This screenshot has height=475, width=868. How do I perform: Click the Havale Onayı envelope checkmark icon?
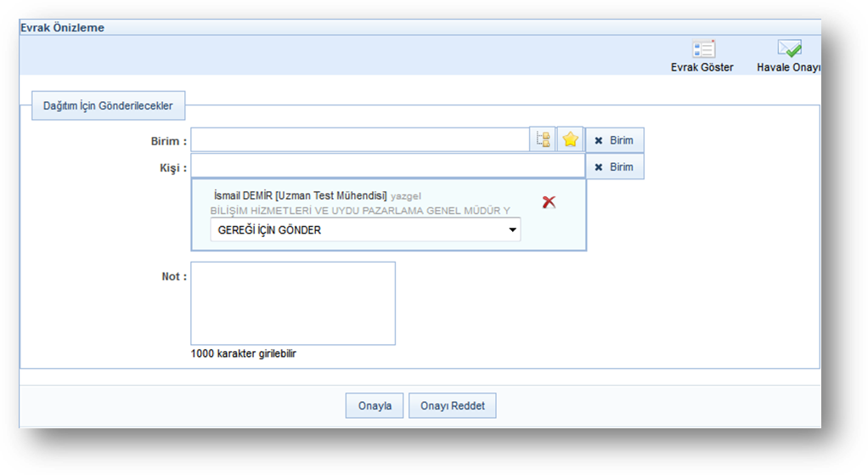tap(789, 48)
